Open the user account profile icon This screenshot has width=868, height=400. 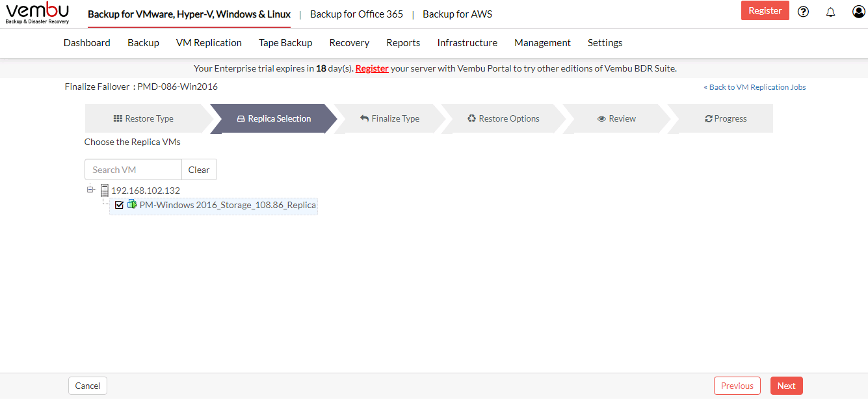858,12
